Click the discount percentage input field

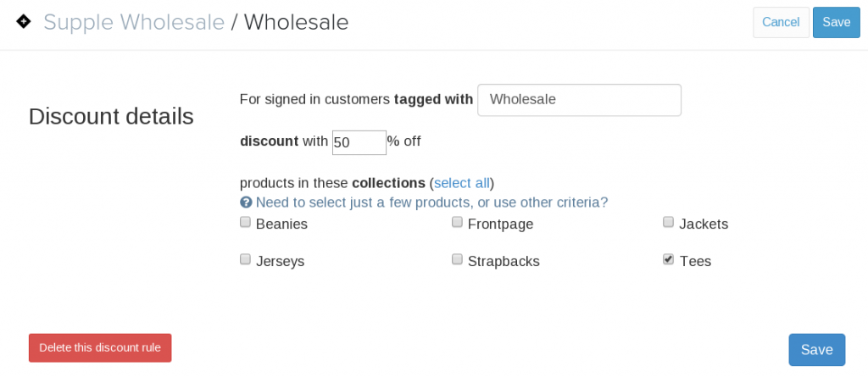[x=359, y=142]
